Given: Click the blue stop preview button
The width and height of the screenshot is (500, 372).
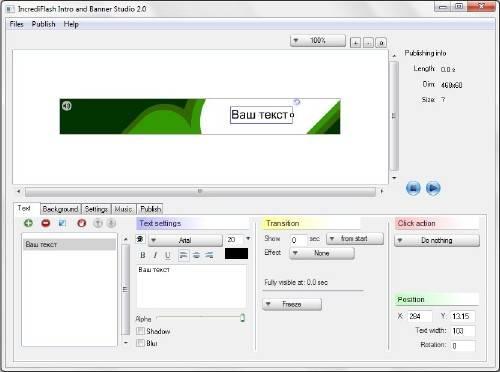Looking at the screenshot, I should click(x=413, y=188).
